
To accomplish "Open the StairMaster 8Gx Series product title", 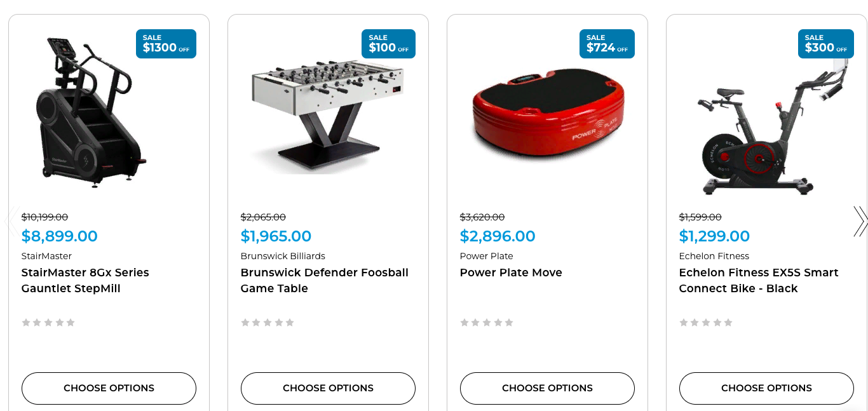I will click(x=85, y=280).
